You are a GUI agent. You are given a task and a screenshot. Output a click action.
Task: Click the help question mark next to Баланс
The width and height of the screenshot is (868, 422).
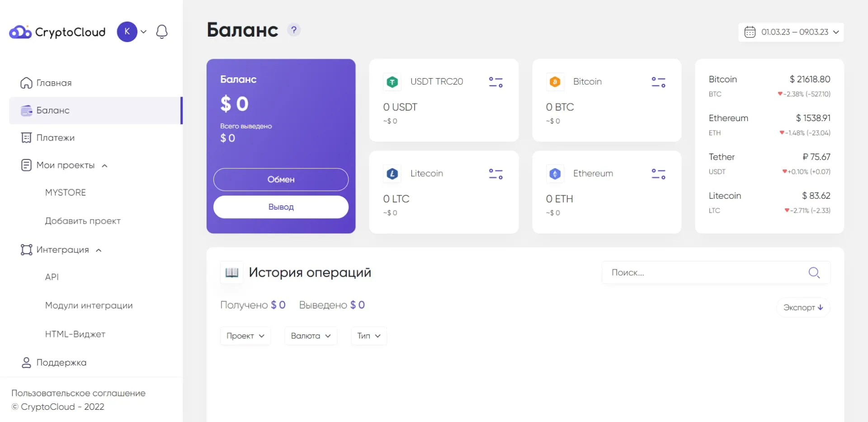click(x=294, y=30)
